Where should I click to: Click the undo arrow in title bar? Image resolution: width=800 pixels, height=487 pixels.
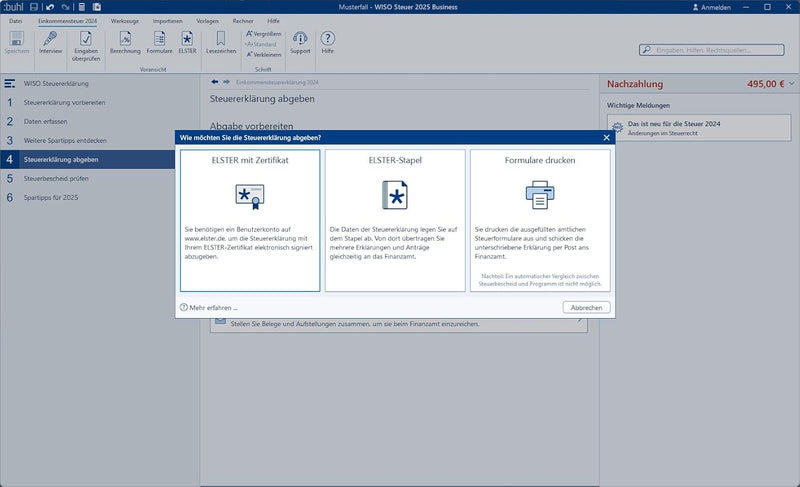click(x=50, y=7)
